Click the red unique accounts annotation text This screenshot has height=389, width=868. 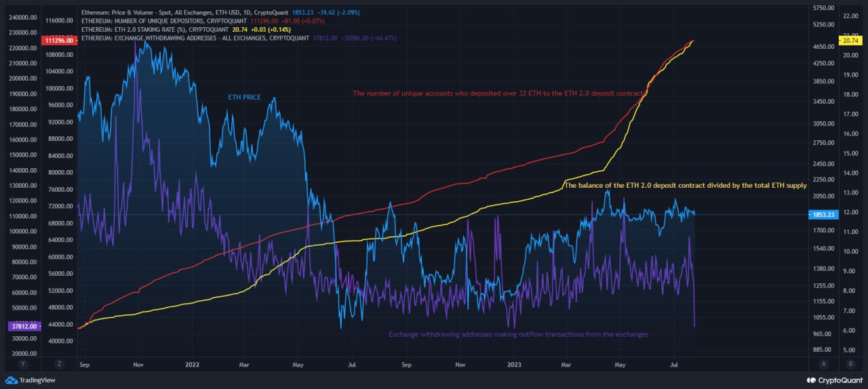pos(497,94)
